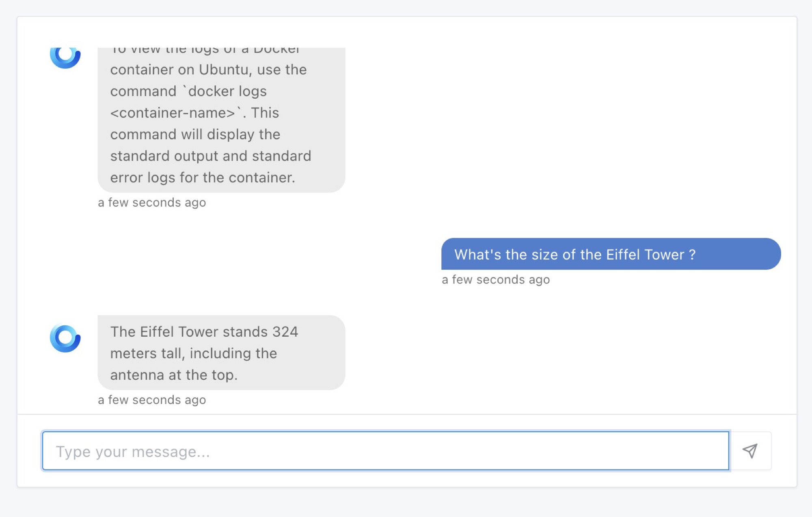Click the blue Eiffel Tower question bubble
The image size is (812, 517).
pos(611,254)
